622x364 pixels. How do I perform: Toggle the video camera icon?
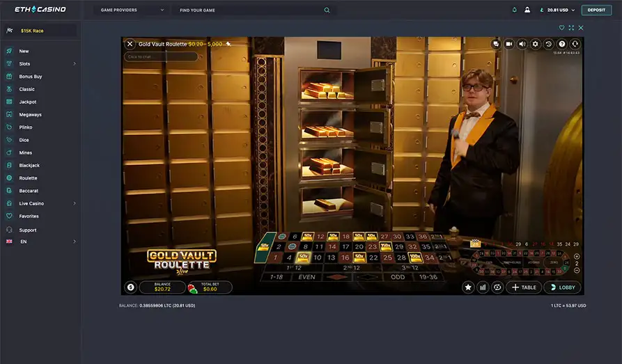pos(509,44)
